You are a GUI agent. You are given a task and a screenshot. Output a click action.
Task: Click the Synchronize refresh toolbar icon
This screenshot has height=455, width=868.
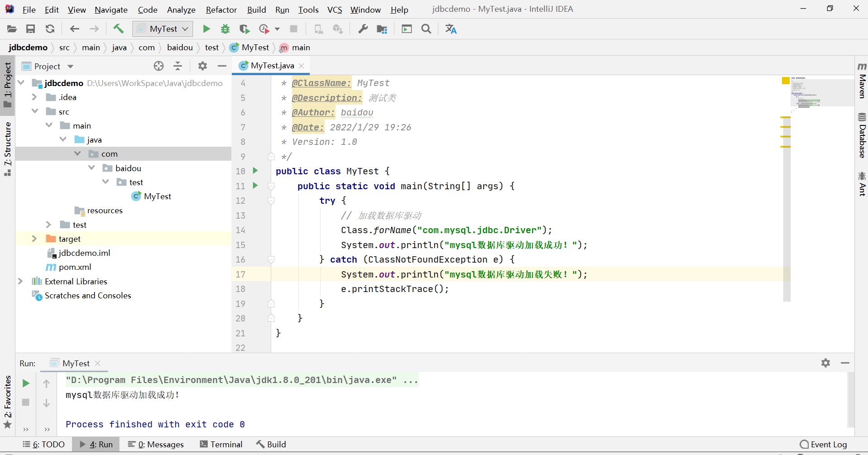(x=50, y=29)
